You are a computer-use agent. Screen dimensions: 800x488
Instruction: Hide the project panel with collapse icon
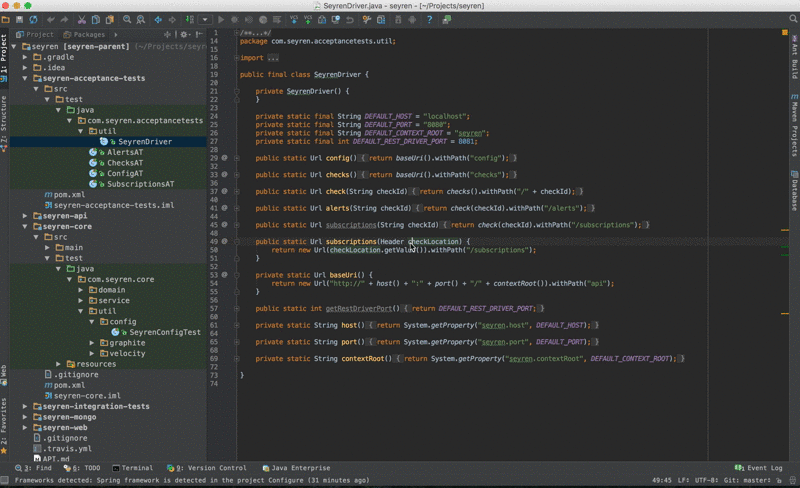click(199, 34)
